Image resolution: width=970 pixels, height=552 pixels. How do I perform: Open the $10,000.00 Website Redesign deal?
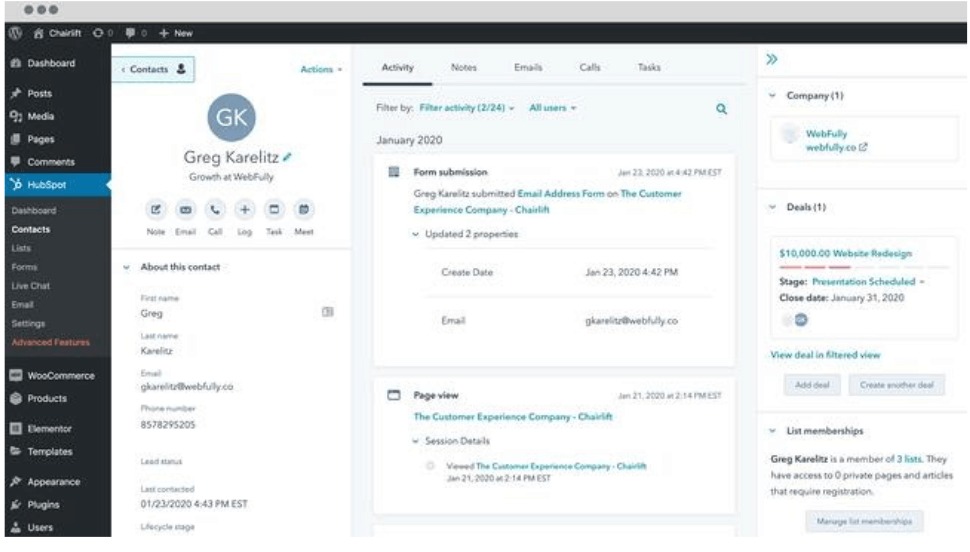click(x=845, y=254)
